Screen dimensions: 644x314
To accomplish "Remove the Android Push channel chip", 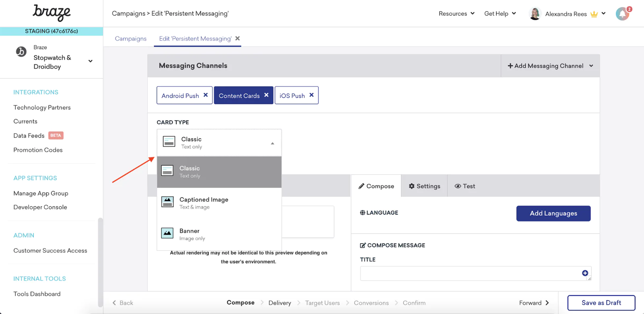I will coord(206,95).
